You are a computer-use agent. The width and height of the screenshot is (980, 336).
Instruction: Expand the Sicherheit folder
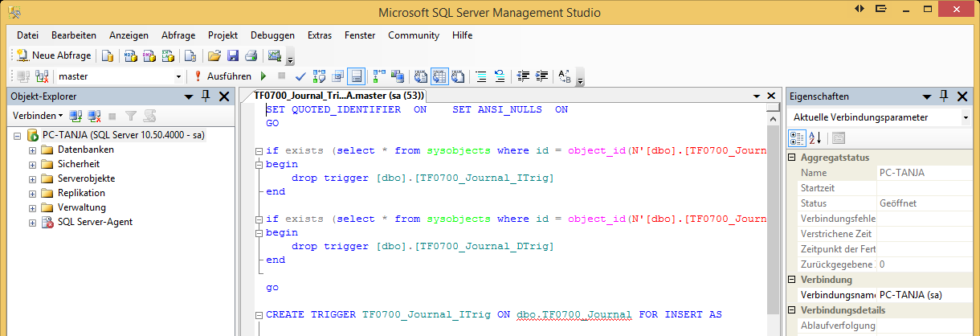(32, 164)
